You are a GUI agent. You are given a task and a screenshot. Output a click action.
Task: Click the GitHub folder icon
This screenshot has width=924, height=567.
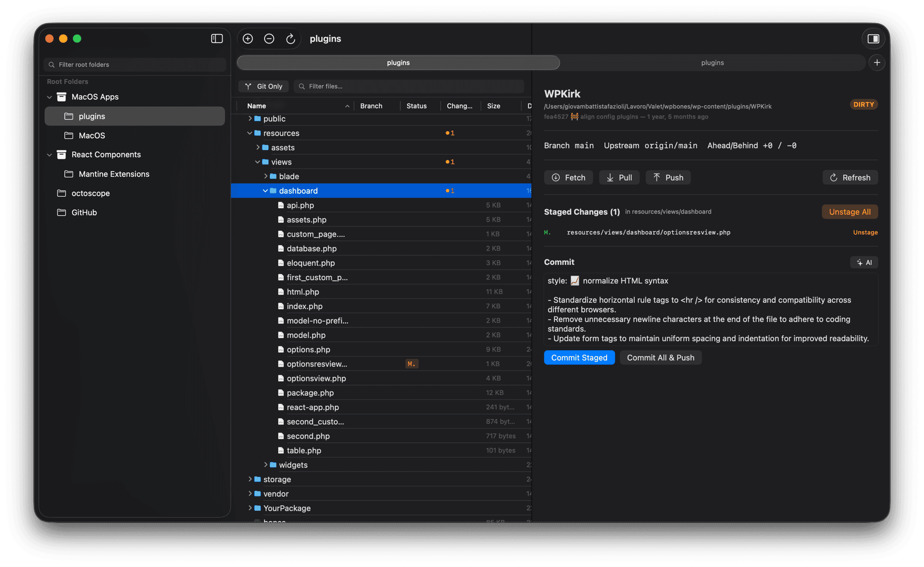coord(61,212)
